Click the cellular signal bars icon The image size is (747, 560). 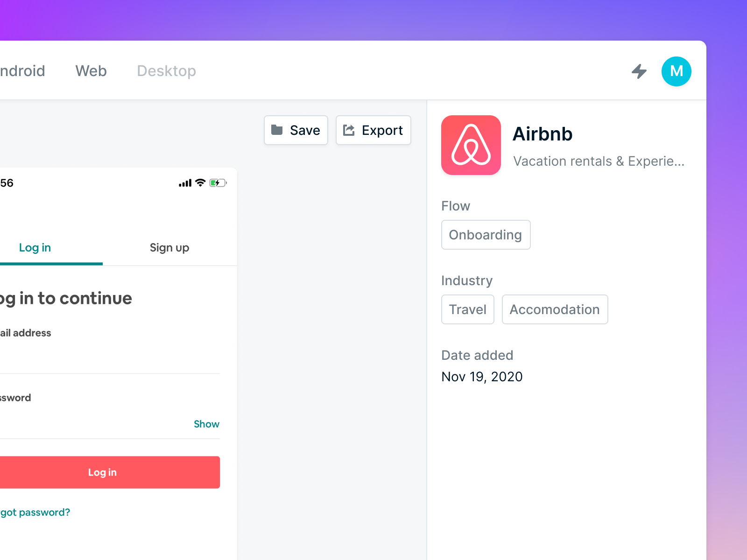pyautogui.click(x=185, y=183)
